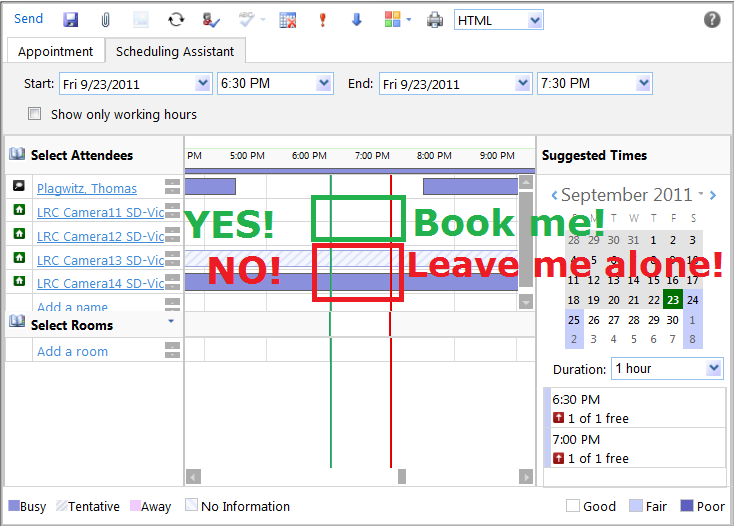Open the Duration 1 hour dropdown

click(x=713, y=369)
